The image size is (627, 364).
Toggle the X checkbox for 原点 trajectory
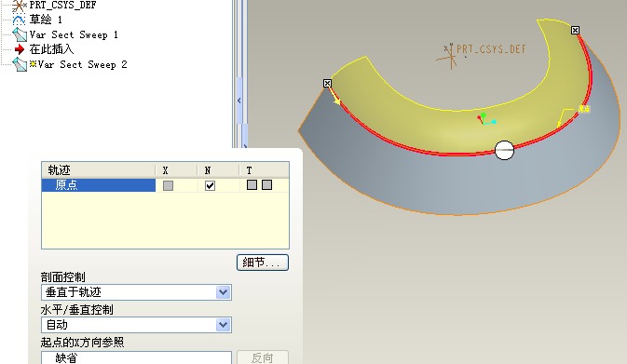pos(168,185)
